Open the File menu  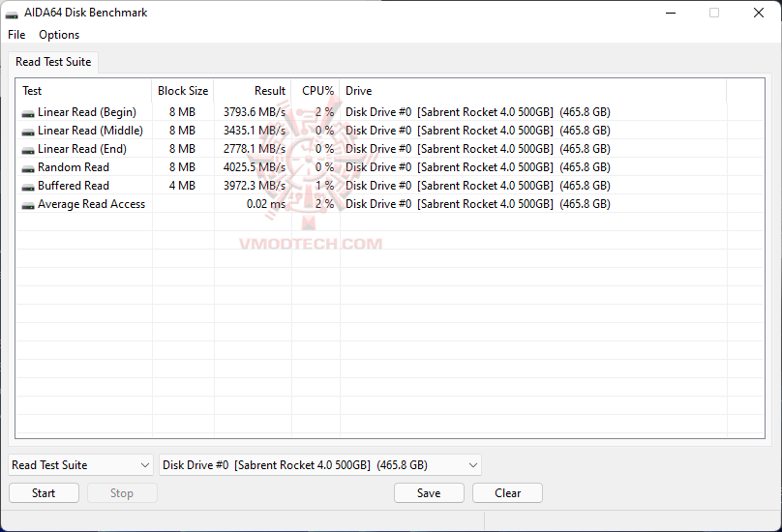[16, 35]
